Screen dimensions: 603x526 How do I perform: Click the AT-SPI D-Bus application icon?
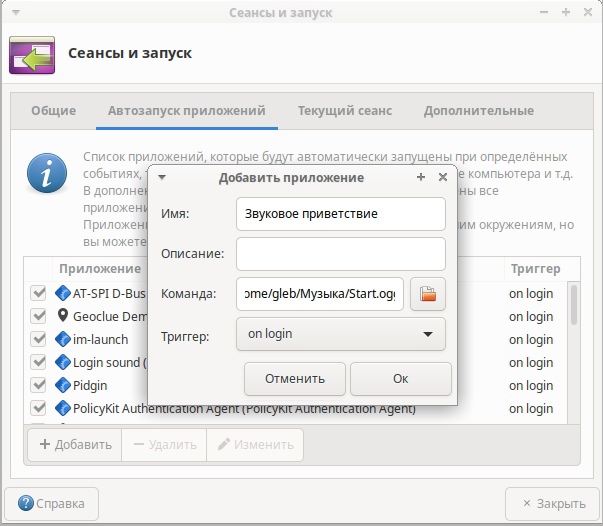[63, 293]
